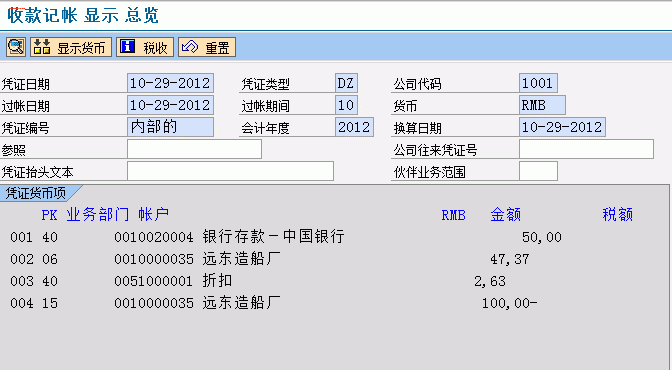Click the empty 凭证抬头文本 field
Screen dimensions: 672x370
pos(230,171)
